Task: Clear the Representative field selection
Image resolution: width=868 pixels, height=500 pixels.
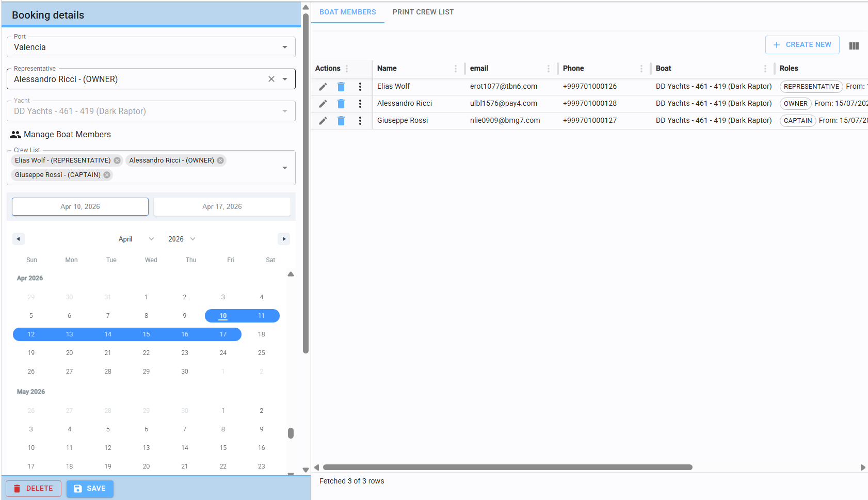Action: click(271, 79)
